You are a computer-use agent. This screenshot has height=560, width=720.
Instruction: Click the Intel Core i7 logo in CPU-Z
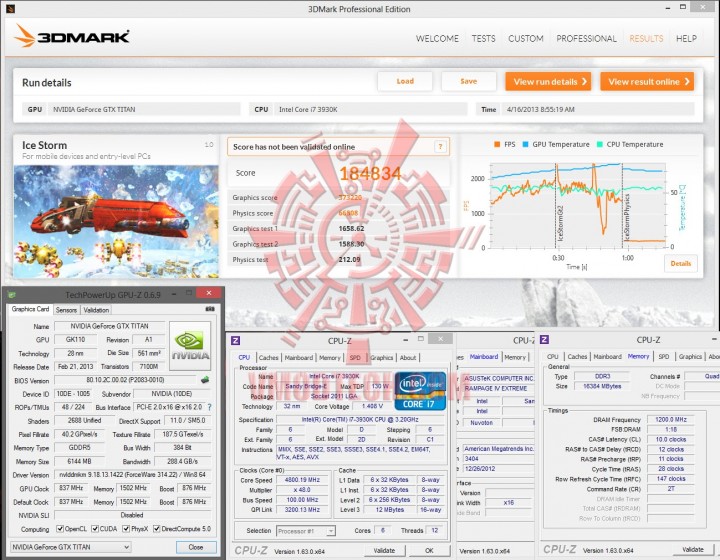[420, 391]
